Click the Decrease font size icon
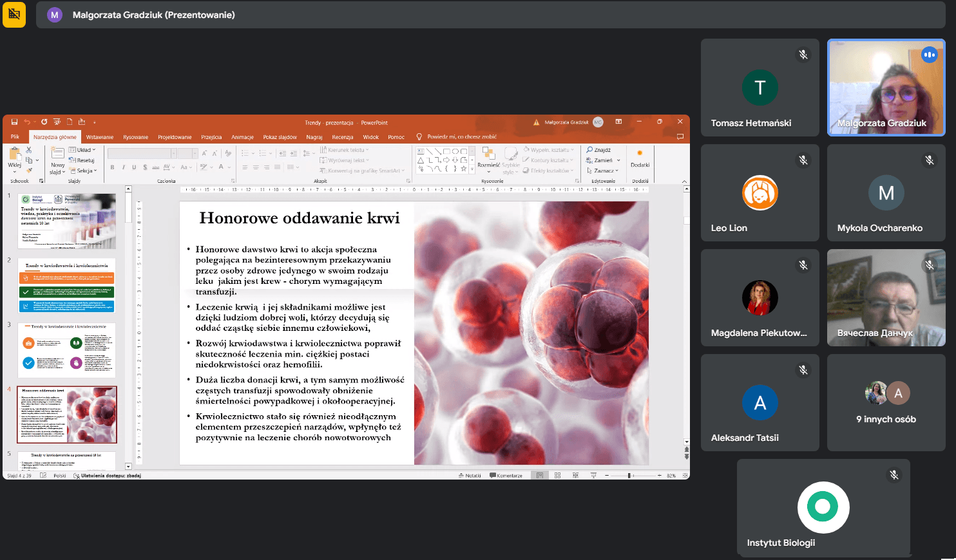The height and width of the screenshot is (560, 956). coord(215,153)
